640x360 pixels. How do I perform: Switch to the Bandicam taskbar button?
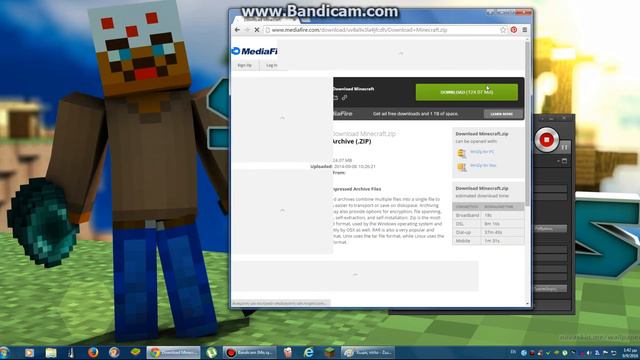pyautogui.click(x=250, y=352)
